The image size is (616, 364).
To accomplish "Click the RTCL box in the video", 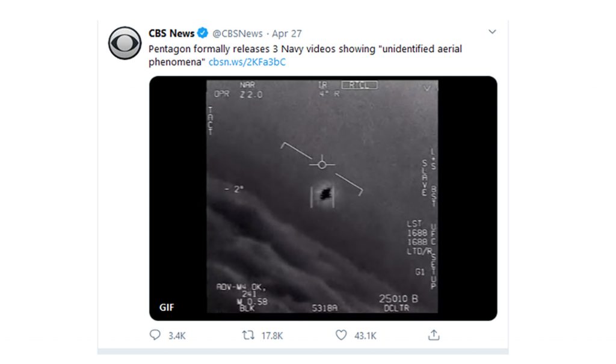I will pos(360,85).
